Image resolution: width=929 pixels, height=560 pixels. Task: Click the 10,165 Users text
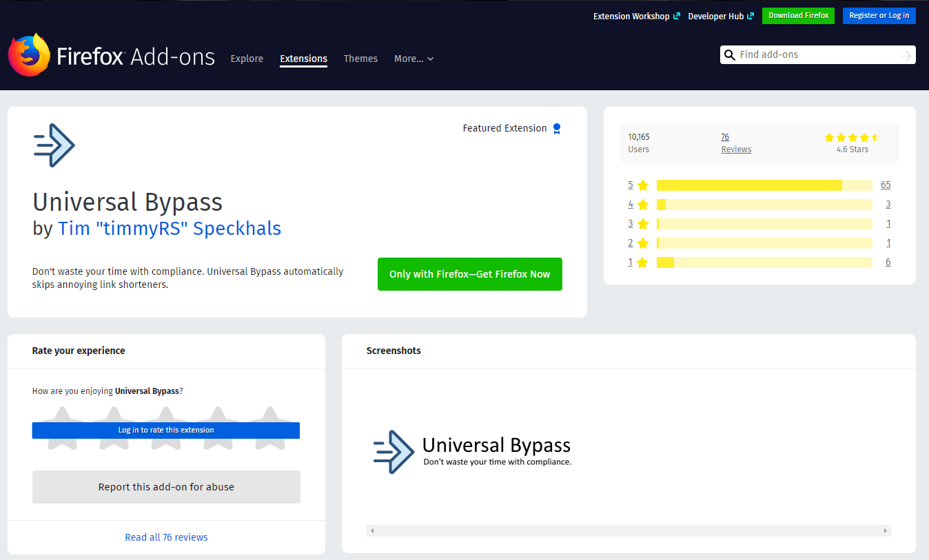tap(639, 143)
